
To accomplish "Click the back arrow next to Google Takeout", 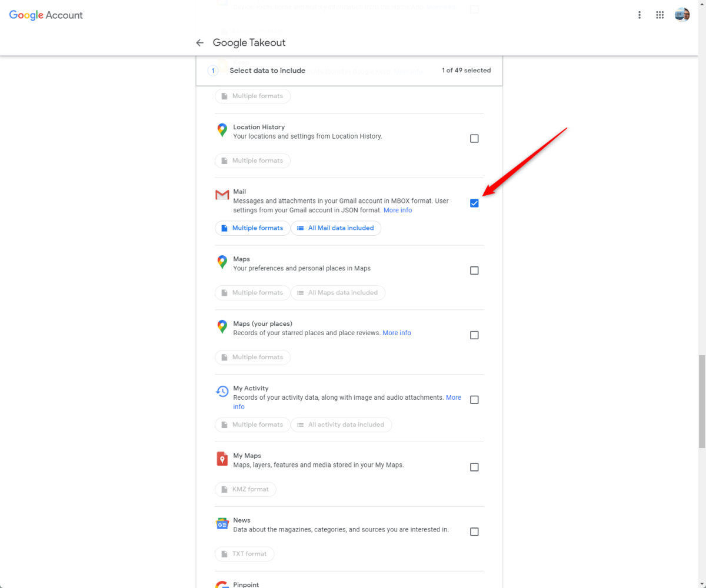I will [x=199, y=42].
